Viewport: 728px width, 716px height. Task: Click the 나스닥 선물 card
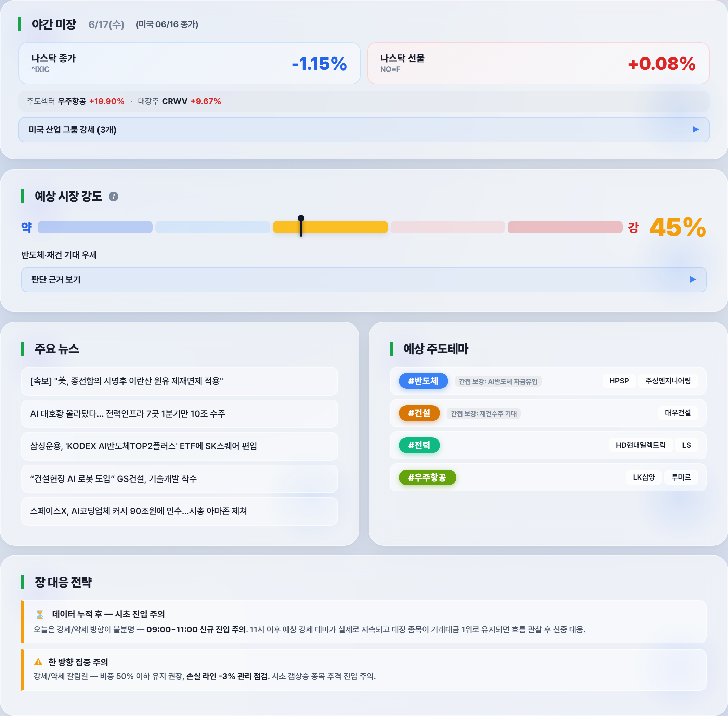click(538, 63)
